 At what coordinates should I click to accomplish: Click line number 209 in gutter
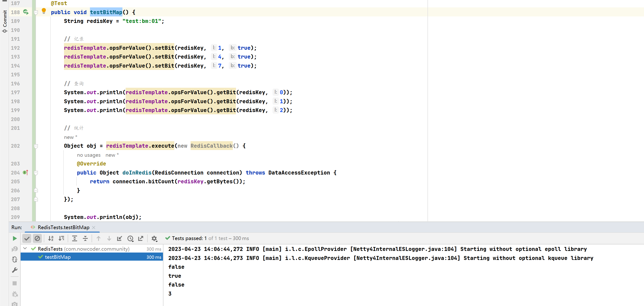[15, 217]
